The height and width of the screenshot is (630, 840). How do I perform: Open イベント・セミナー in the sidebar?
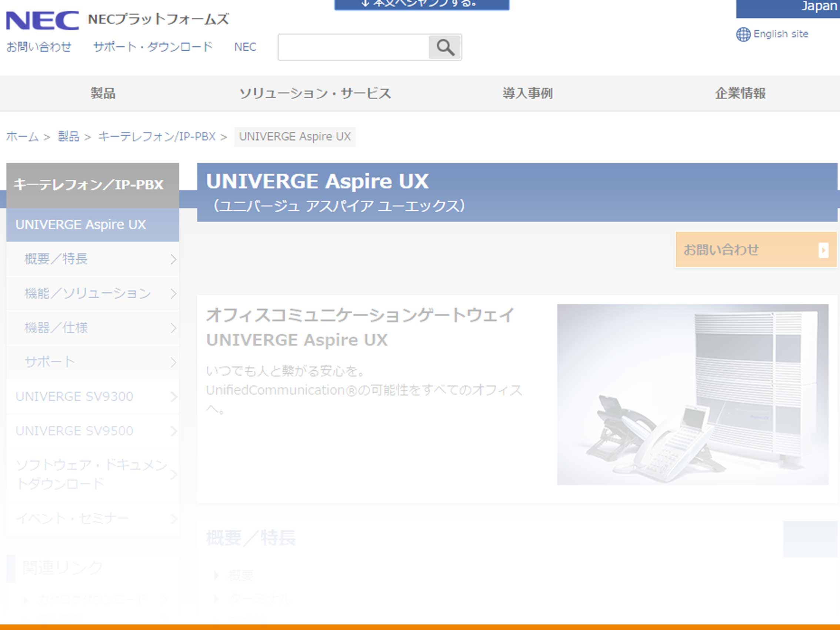(93, 519)
